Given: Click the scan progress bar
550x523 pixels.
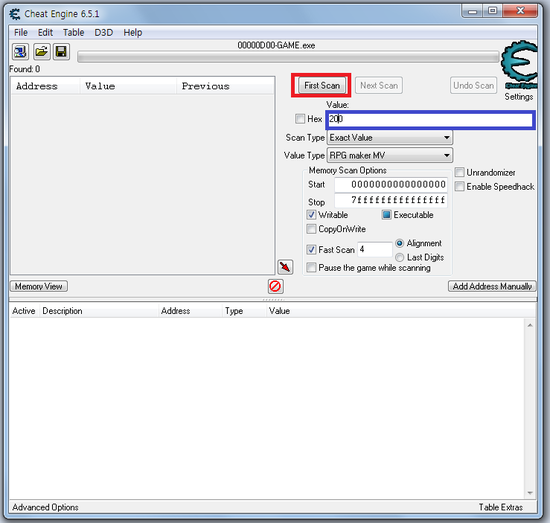Looking at the screenshot, I should pos(288,57).
